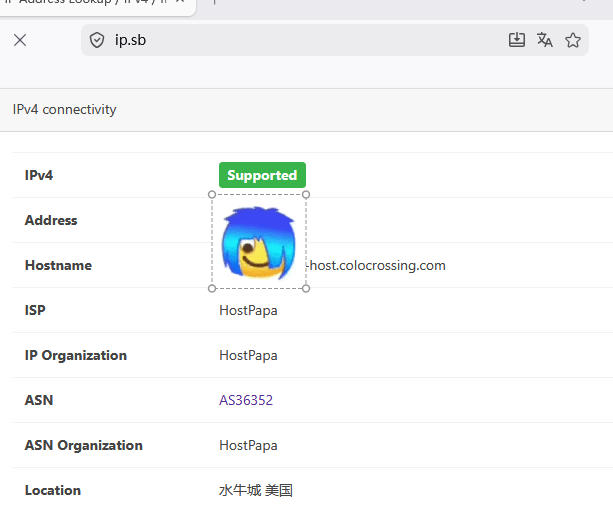Click the HostPapa value in ASN Organization row
The image size is (613, 519).
click(x=248, y=445)
